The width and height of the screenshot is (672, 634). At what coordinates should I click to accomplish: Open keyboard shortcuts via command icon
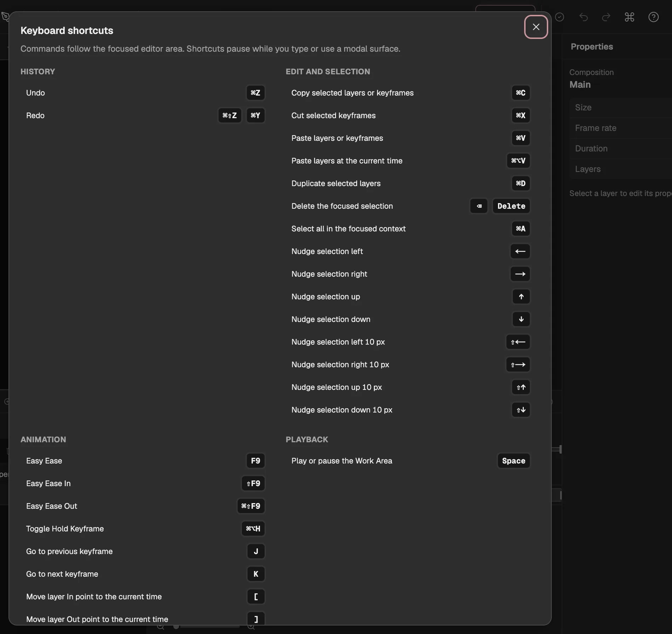tap(630, 17)
